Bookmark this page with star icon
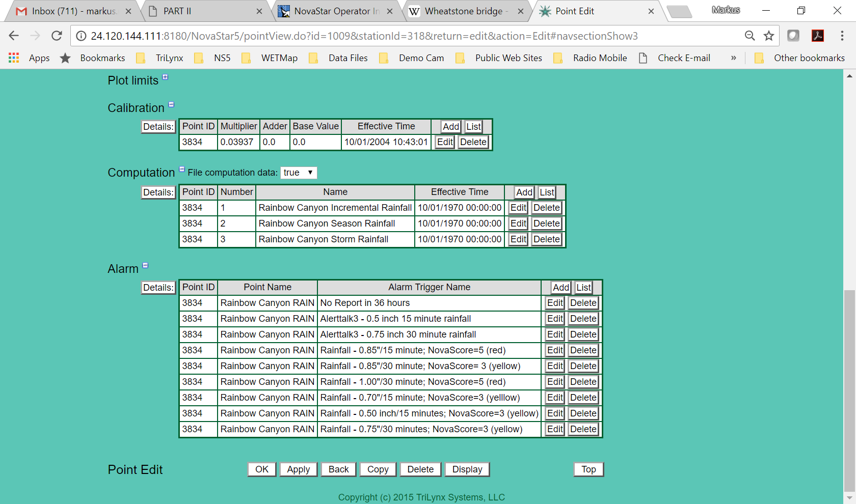 769,36
